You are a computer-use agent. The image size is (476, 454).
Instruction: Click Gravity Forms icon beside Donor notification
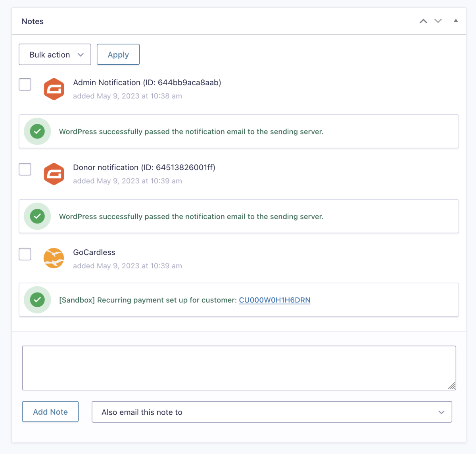(x=54, y=174)
